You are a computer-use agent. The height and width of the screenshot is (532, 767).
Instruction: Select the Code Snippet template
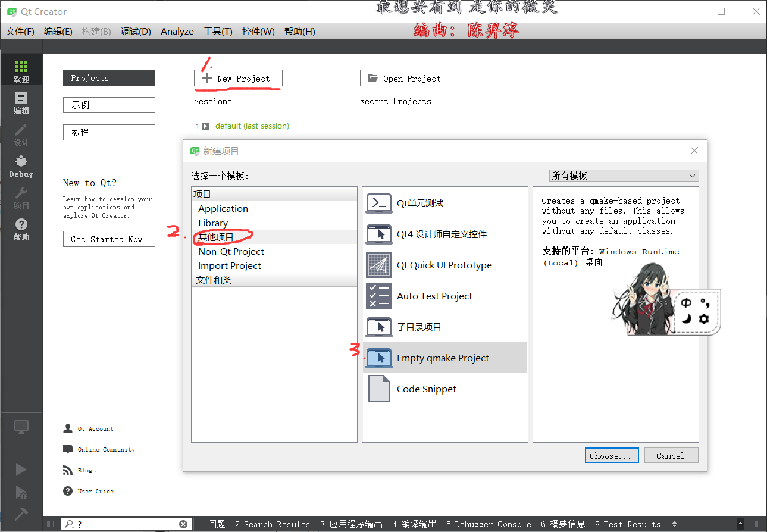[x=444, y=389]
